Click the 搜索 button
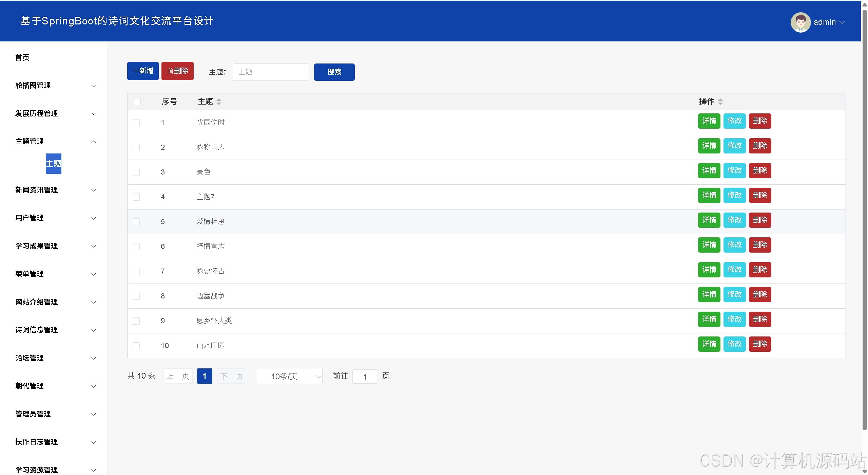868x475 pixels. tap(334, 72)
